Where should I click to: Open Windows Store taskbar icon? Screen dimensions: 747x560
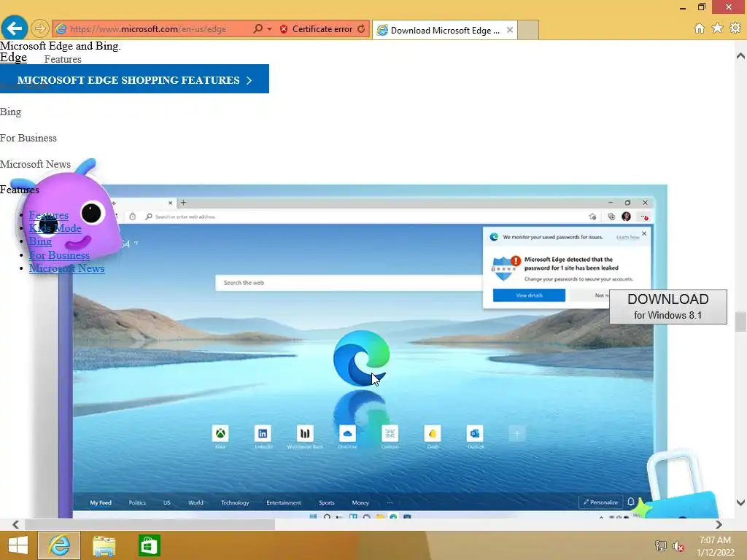[149, 545]
